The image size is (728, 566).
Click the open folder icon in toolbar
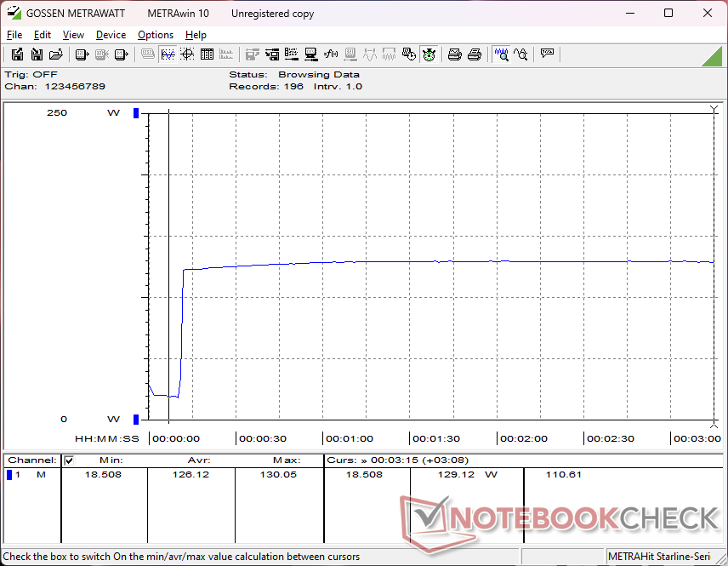point(56,54)
